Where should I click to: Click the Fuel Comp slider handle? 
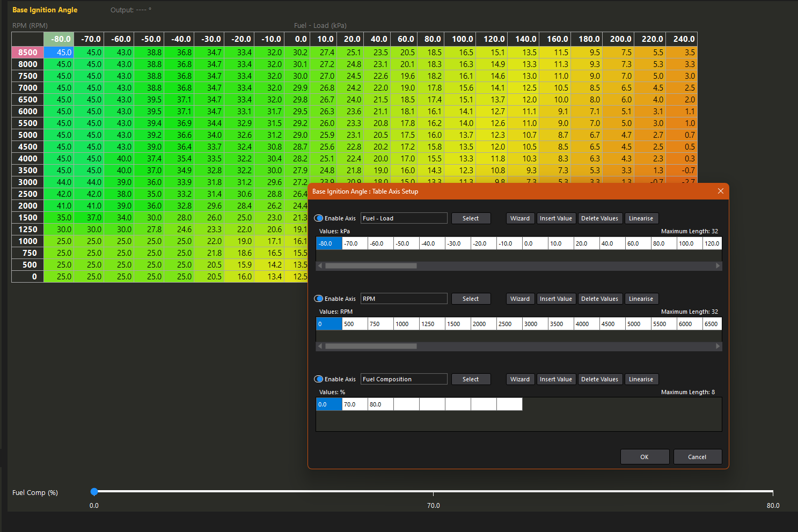[x=94, y=491]
